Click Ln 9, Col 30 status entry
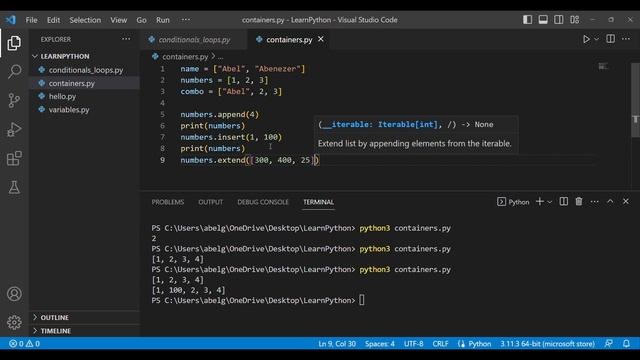Image resolution: width=640 pixels, height=360 pixels. point(337,344)
